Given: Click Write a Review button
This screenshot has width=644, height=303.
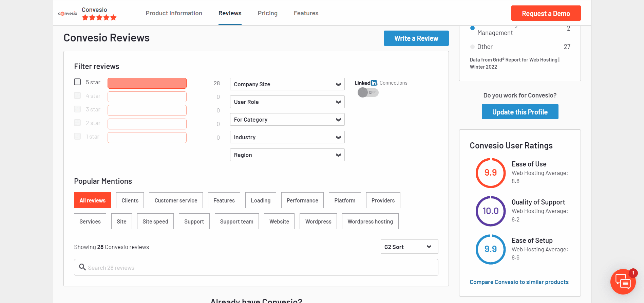Looking at the screenshot, I should point(416,38).
